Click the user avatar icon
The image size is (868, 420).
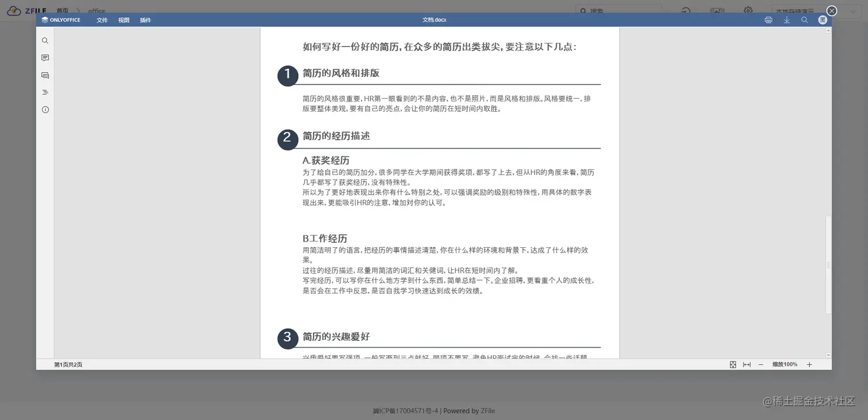822,20
